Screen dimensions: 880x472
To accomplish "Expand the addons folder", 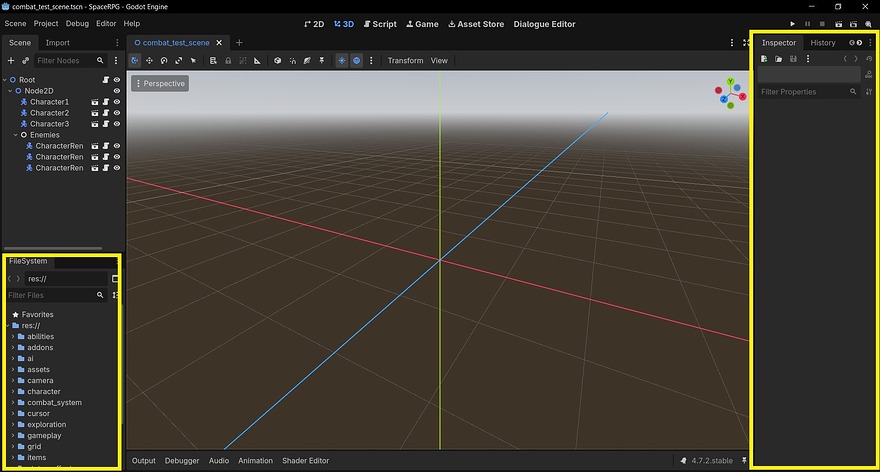I will [x=13, y=347].
